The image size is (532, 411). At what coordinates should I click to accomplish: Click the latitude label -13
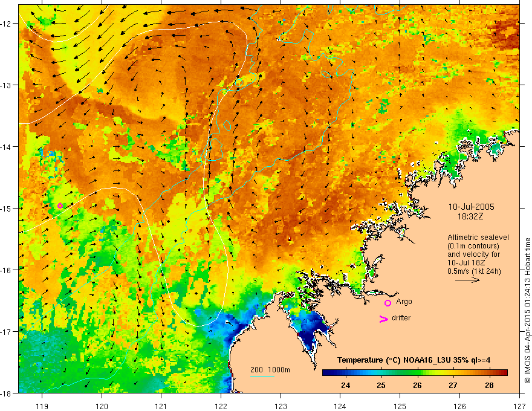tap(6, 85)
